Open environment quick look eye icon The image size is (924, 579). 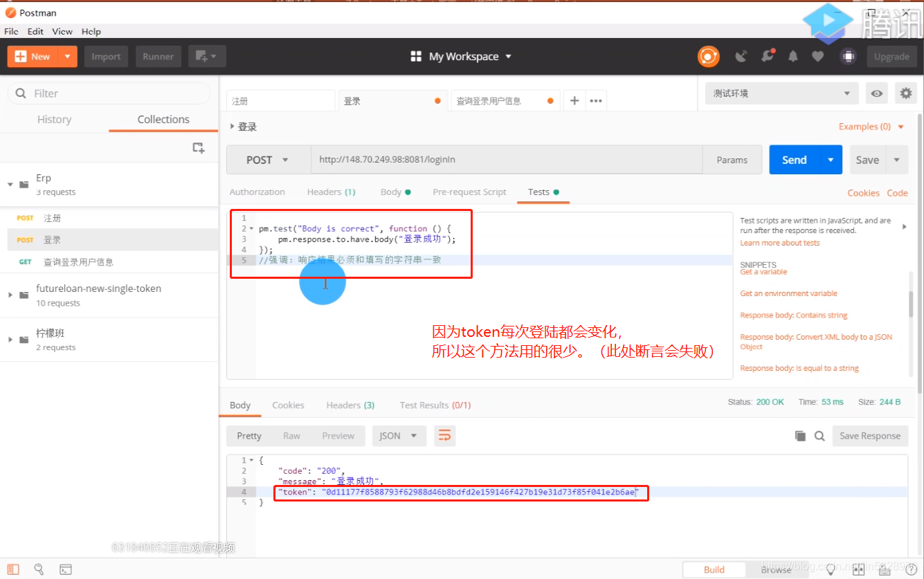[877, 93]
